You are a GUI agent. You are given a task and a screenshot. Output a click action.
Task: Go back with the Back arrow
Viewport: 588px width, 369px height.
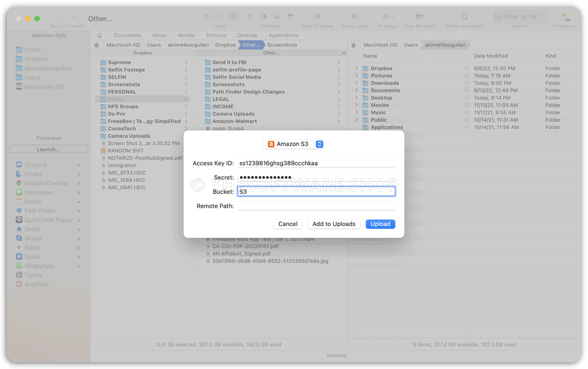coord(60,17)
